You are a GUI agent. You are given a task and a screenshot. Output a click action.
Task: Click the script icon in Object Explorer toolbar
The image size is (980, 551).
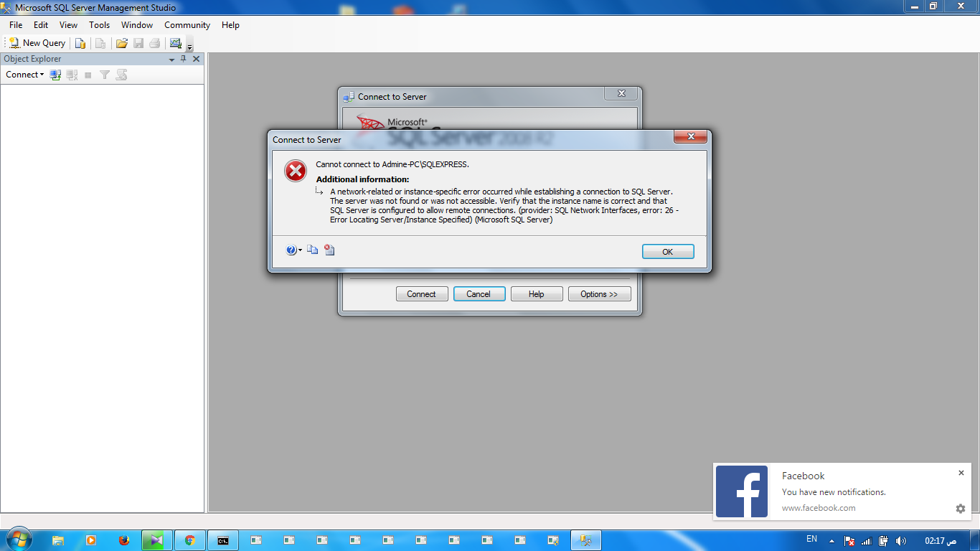pyautogui.click(x=121, y=75)
